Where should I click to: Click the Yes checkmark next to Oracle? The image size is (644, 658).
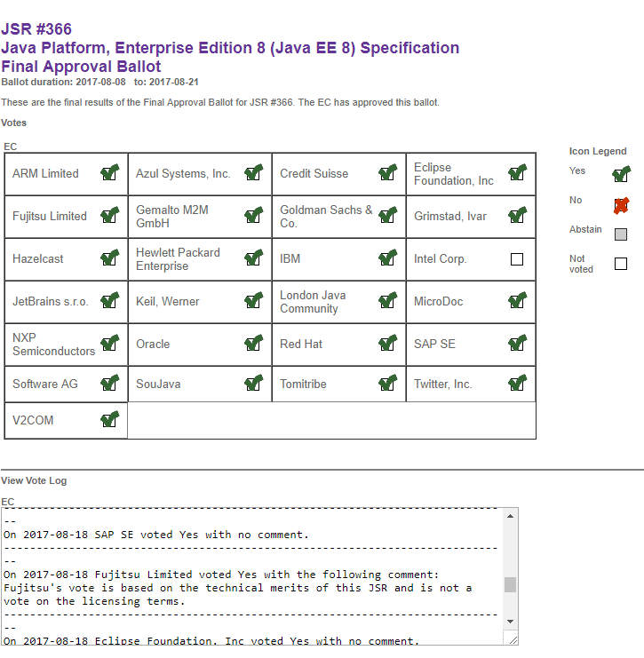point(254,343)
